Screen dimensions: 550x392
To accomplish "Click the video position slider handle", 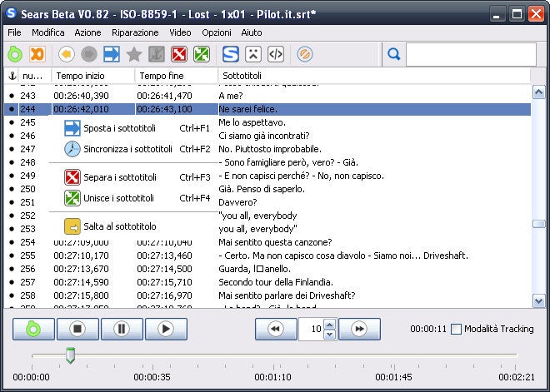I will click(71, 355).
